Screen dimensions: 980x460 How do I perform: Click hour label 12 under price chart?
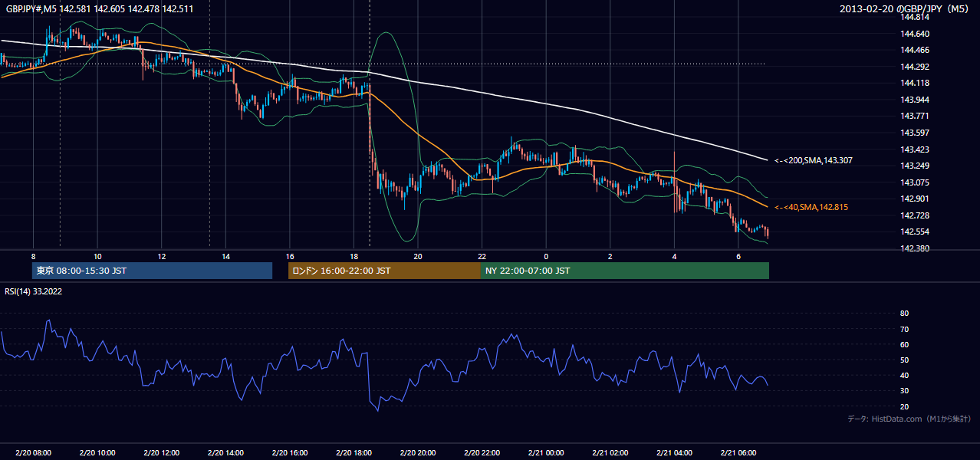click(x=161, y=256)
